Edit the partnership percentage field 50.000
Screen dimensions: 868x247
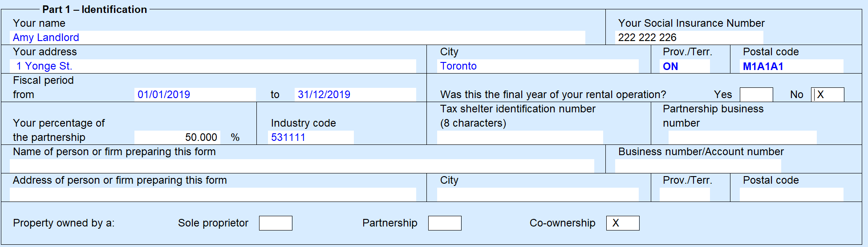tap(177, 137)
